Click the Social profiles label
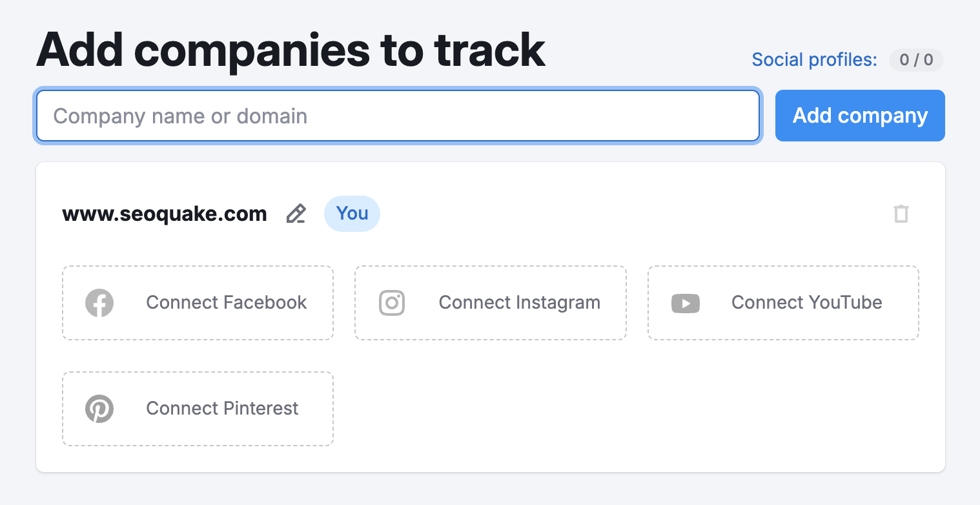 point(813,59)
